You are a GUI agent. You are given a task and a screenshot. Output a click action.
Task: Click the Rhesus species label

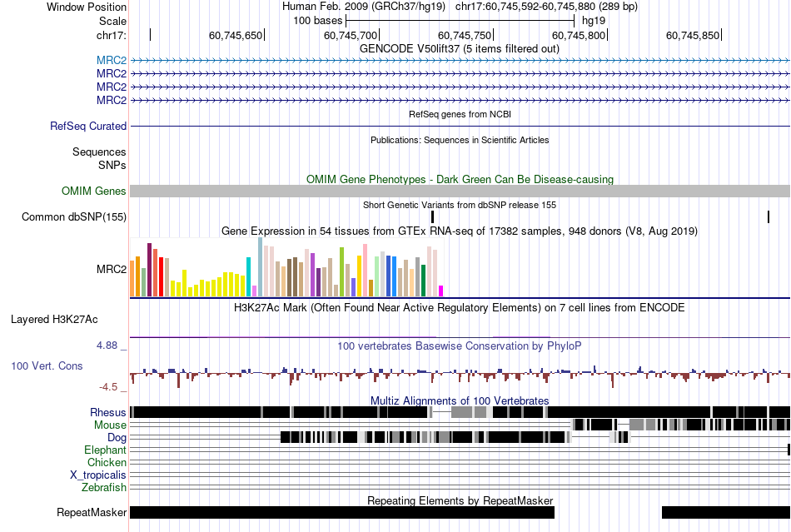click(108, 412)
